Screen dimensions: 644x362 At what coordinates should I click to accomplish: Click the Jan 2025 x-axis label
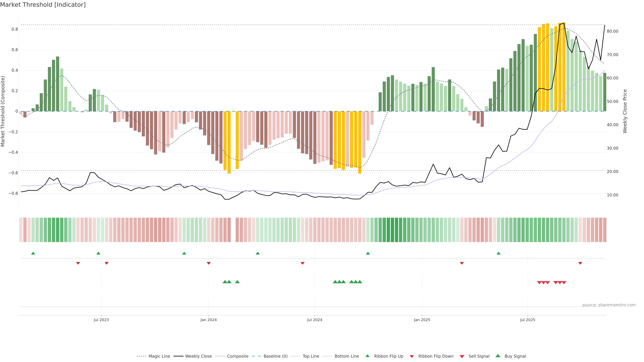click(x=422, y=320)
